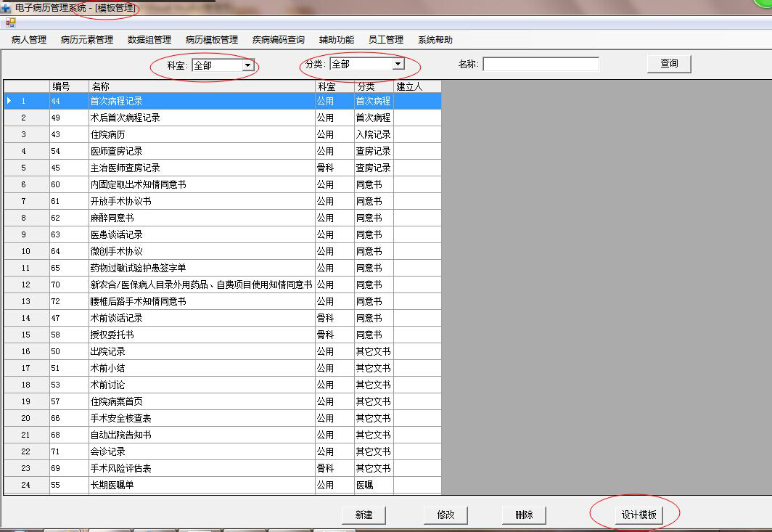Open the 数据组管理 menu
This screenshot has height=532, width=772.
(149, 40)
